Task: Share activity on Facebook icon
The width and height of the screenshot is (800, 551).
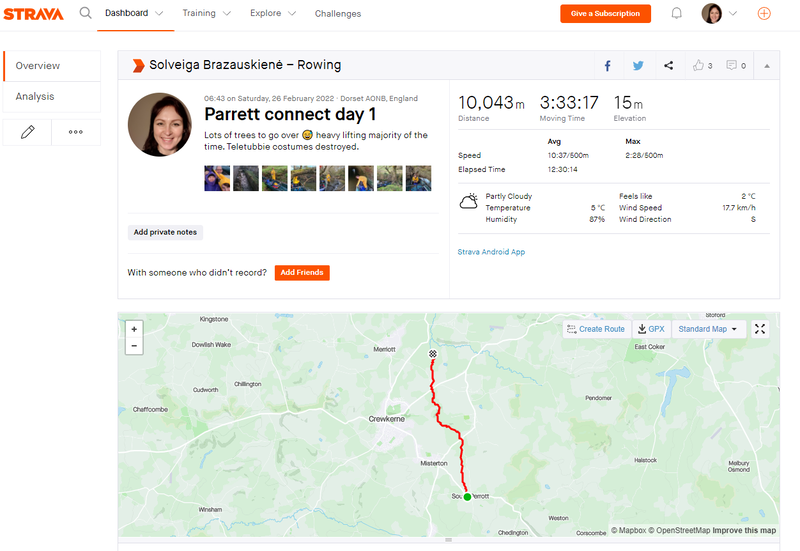Action: coord(608,66)
